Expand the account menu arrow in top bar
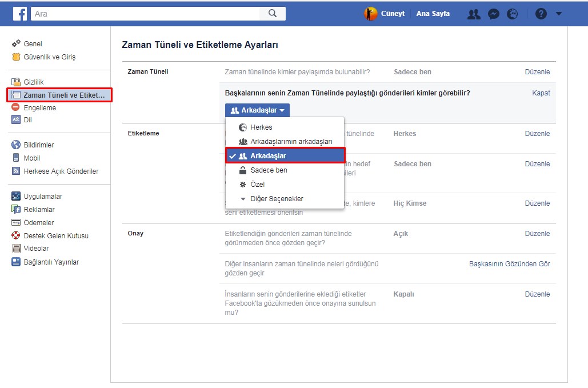588x388 pixels. point(559,14)
